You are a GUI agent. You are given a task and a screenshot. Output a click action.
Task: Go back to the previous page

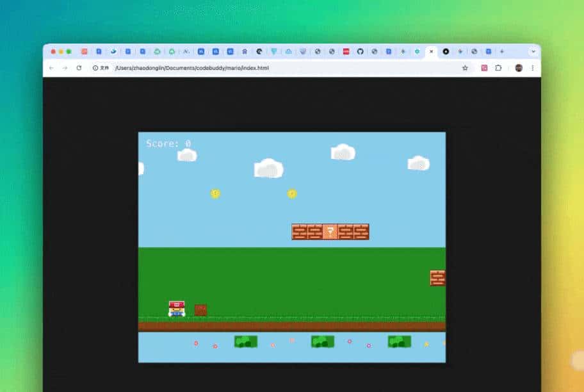pyautogui.click(x=51, y=68)
